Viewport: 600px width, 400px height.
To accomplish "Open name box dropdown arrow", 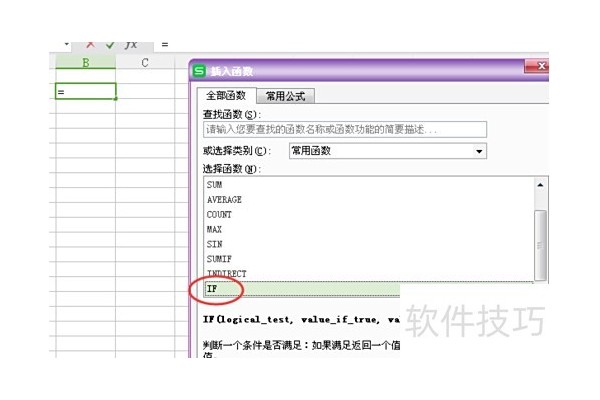I will pos(67,44).
